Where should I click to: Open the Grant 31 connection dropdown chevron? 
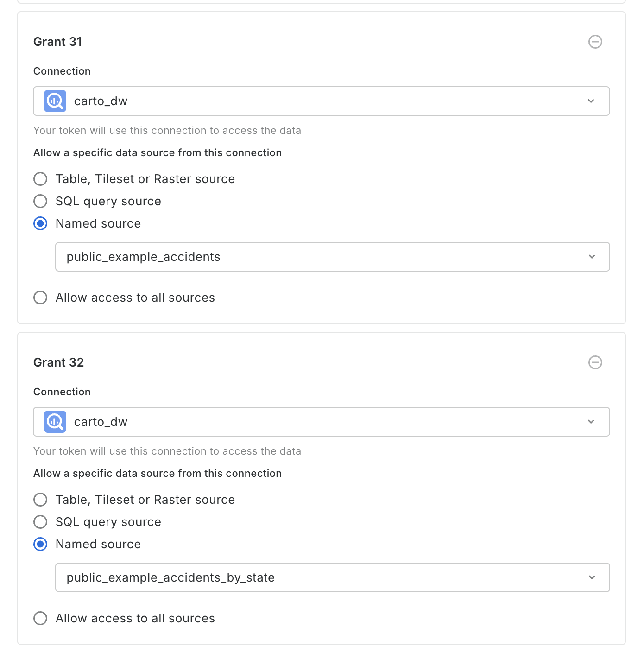(x=591, y=101)
